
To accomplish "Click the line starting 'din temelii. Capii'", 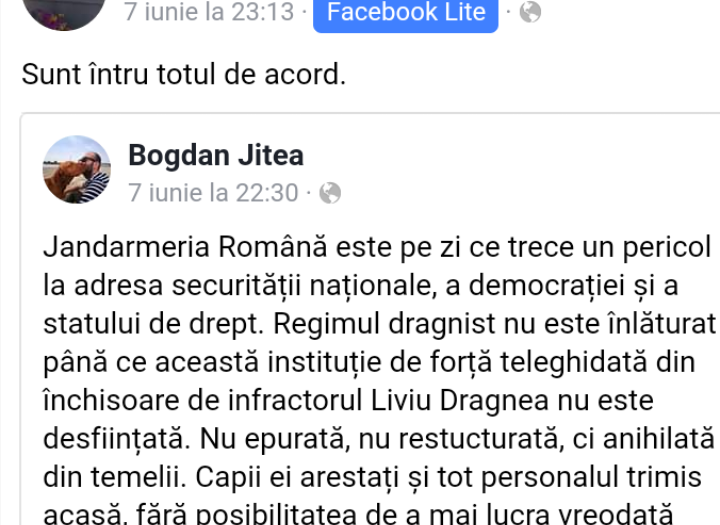I will (372, 477).
